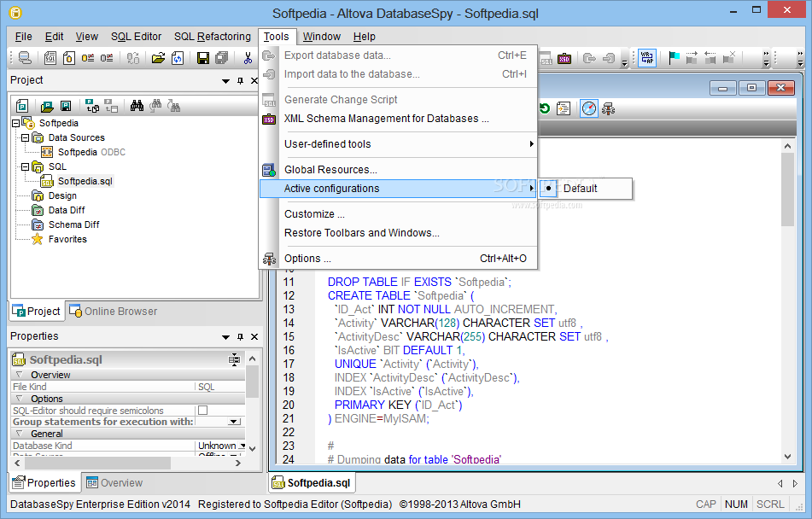This screenshot has height=519, width=812.
Task: Open Group statements for execution dropdown
Action: point(235,422)
